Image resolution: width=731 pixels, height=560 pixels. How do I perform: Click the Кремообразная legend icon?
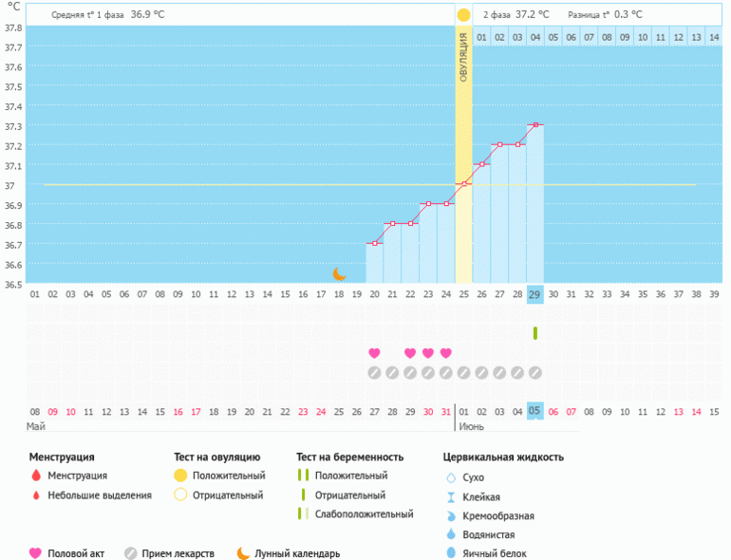point(451,515)
